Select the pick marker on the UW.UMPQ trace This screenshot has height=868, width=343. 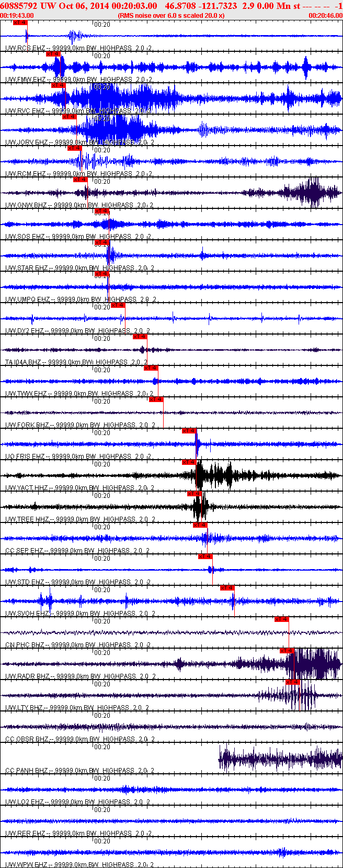102,274
